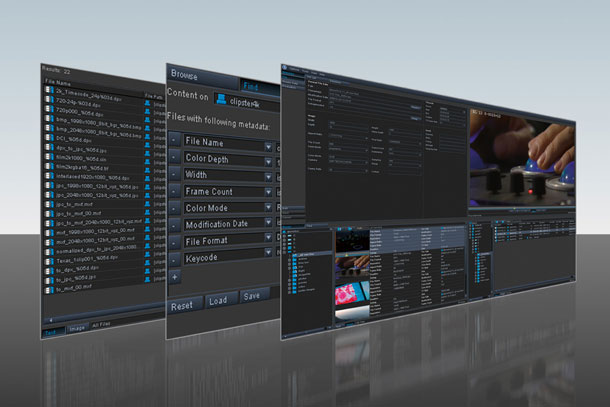Click the file icon next to 2k_Timecode_24p%05d.dpx

[x=49, y=90]
